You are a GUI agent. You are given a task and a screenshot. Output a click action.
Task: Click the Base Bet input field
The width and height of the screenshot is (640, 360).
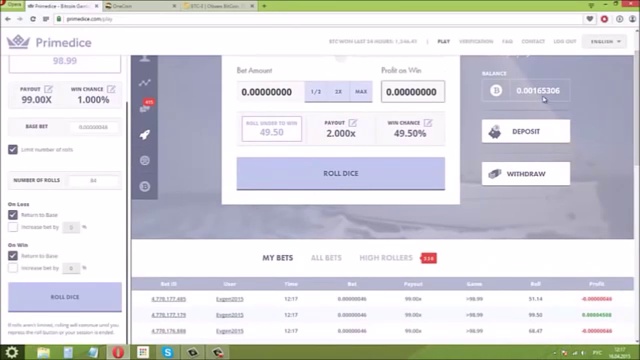pyautogui.click(x=93, y=127)
